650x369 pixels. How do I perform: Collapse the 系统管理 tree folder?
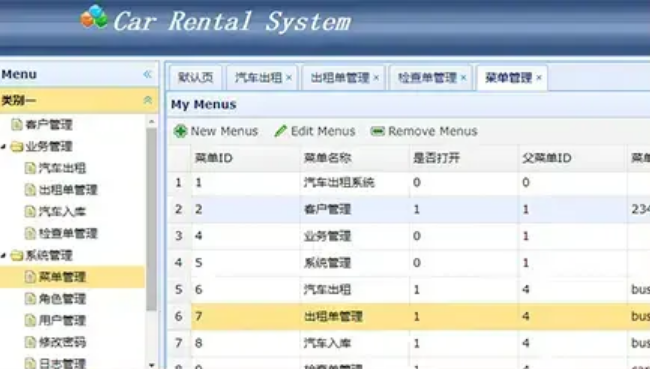click(3, 255)
